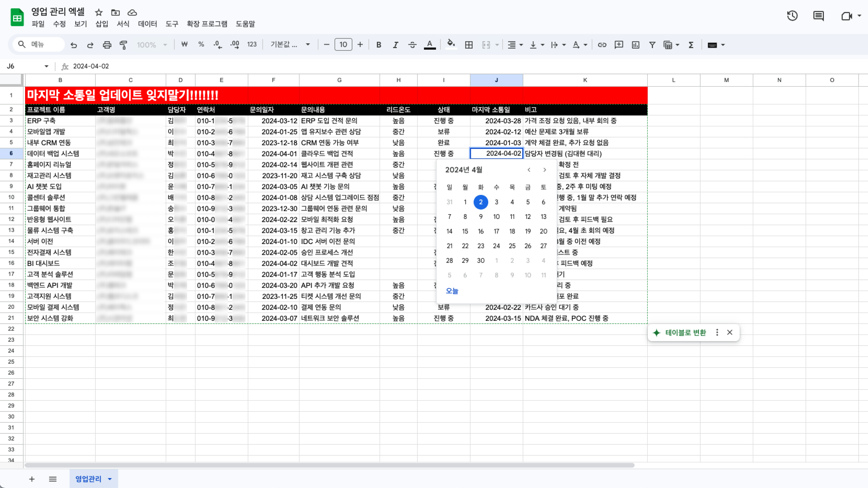Insert a link with chain icon
The image size is (868, 488).
[602, 45]
